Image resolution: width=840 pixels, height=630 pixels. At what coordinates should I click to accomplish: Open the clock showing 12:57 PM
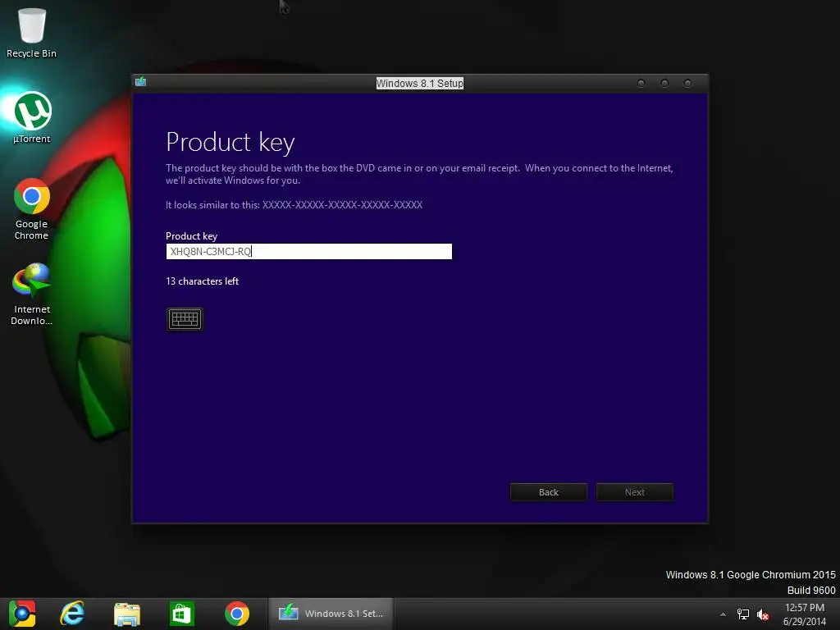point(805,614)
